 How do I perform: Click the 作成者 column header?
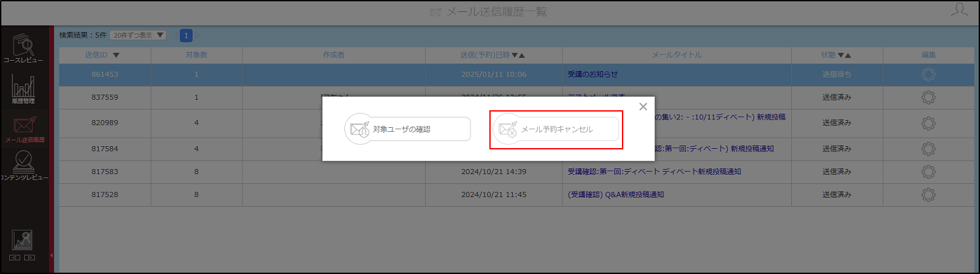tap(333, 55)
